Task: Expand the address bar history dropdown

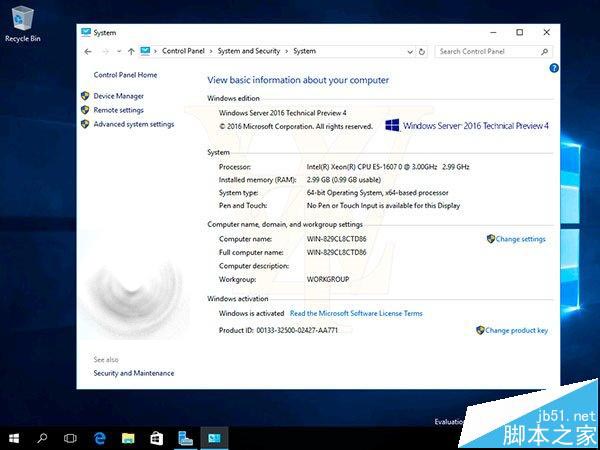Action: [x=410, y=52]
